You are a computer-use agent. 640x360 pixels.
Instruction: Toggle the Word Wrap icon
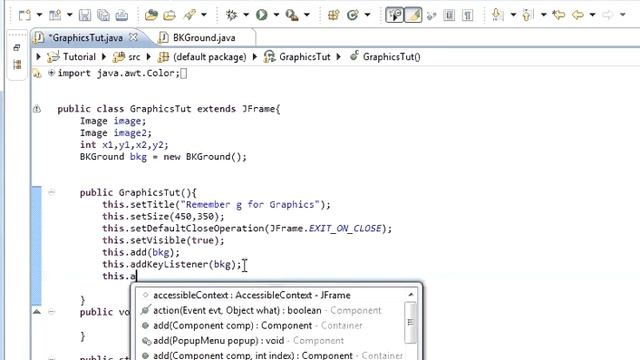(431, 16)
